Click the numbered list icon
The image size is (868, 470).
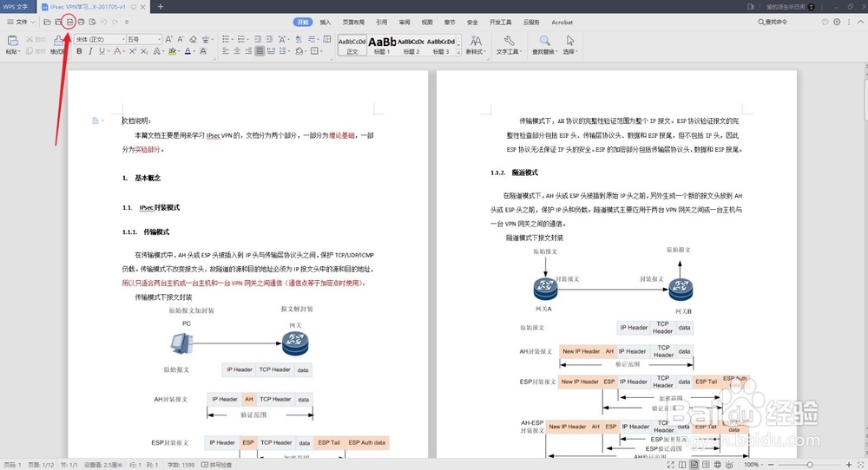click(241, 39)
